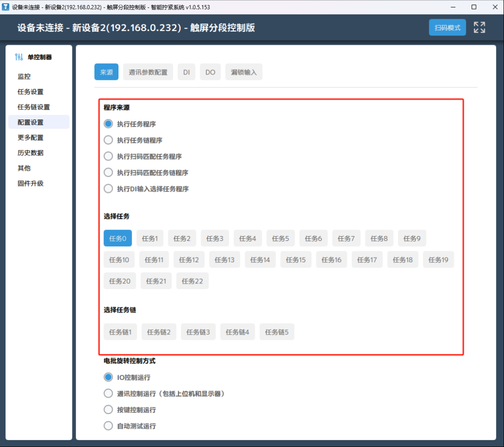Choose 通讯控制运行 radio option
This screenshot has width=504, height=447.
(x=108, y=393)
